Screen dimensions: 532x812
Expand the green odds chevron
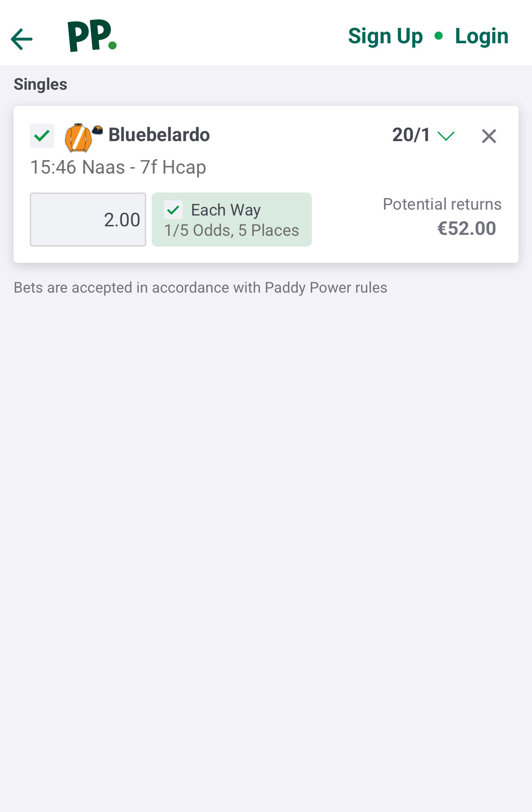pos(446,136)
